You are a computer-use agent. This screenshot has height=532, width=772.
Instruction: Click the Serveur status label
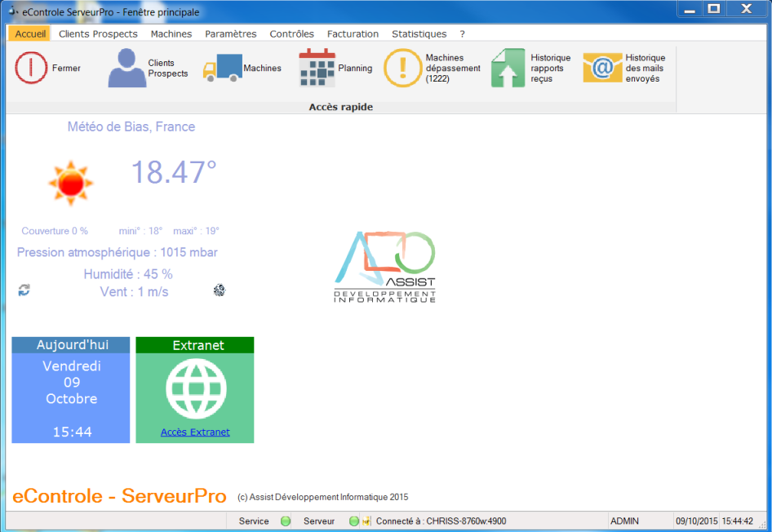click(x=319, y=521)
